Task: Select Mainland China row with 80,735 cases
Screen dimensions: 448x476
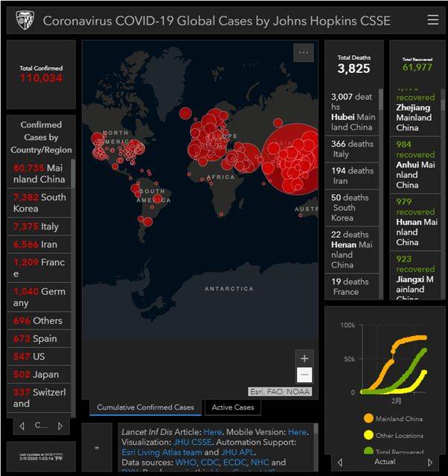Action: [39, 174]
